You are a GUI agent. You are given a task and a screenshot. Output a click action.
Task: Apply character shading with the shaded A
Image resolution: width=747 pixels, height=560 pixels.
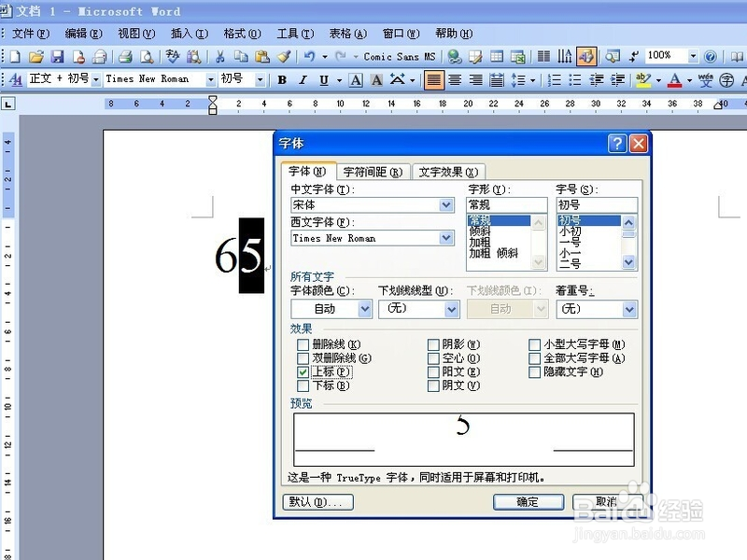[376, 79]
